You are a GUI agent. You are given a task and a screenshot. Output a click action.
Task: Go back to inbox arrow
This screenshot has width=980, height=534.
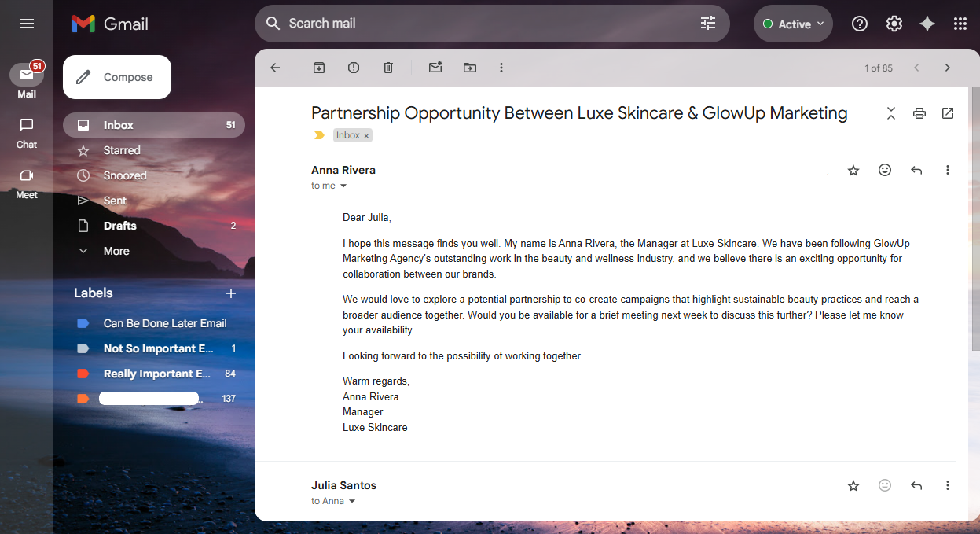coord(275,68)
